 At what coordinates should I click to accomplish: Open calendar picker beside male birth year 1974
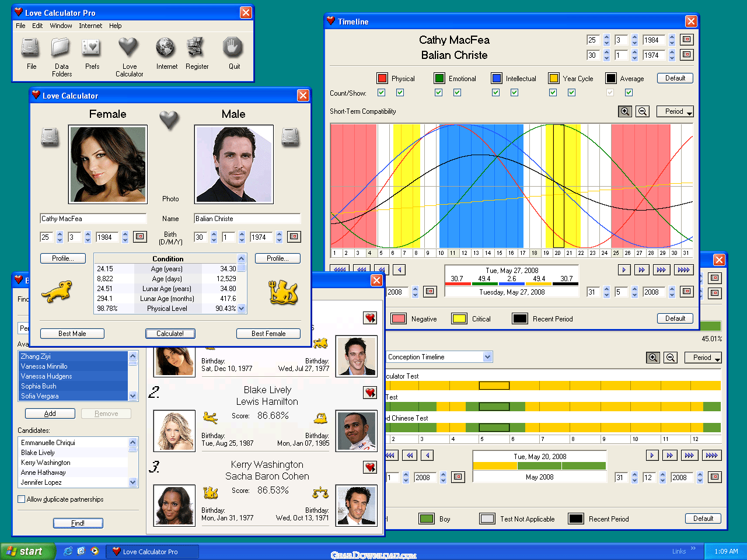[294, 237]
